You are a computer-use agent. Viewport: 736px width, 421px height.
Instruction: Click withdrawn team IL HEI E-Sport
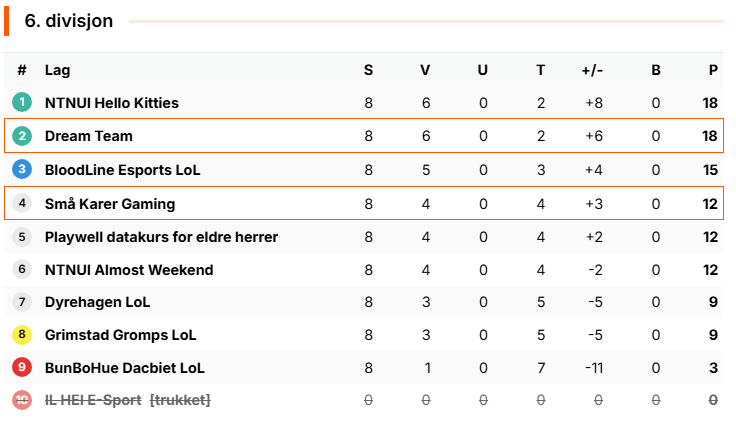click(93, 400)
